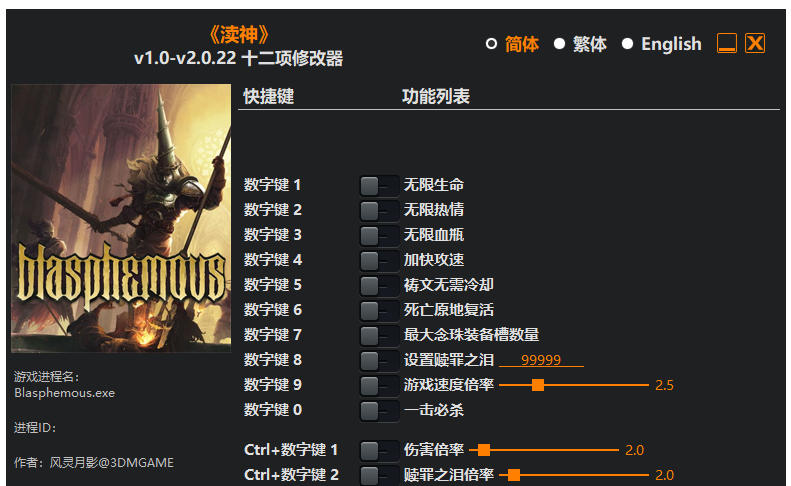This screenshot has height=486, width=791.
Task: Enable 游戏速度倍率 toggle
Action: 379,385
